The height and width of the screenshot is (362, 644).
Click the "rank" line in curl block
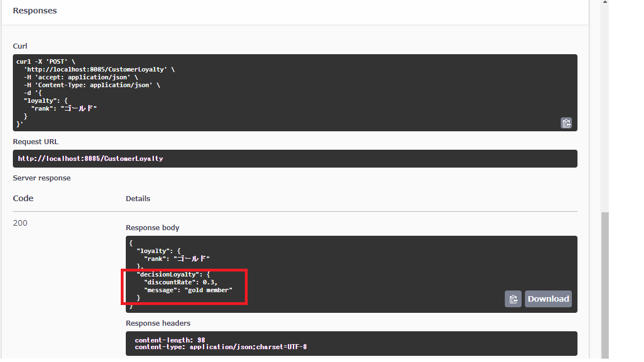pos(64,108)
